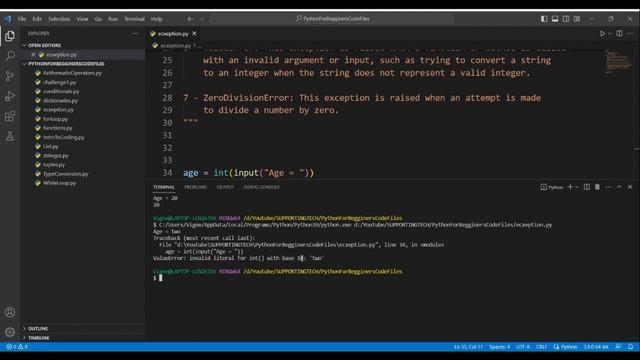This screenshot has height=360, width=640.
Task: Go back with the navigation arrow
Action: 190,19
